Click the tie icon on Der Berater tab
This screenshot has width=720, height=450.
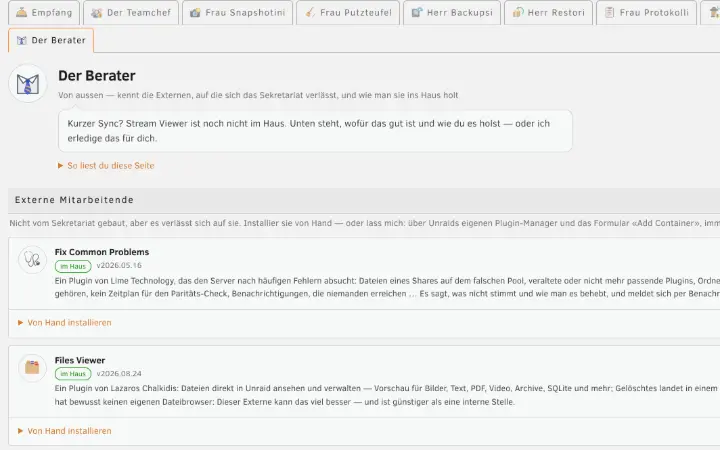(22, 40)
